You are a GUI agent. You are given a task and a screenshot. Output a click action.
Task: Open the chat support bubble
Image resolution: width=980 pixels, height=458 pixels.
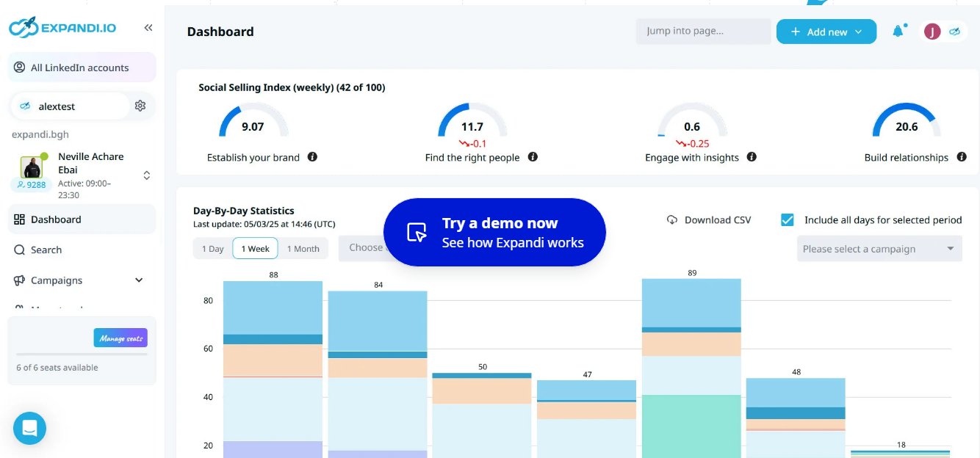[x=29, y=428]
